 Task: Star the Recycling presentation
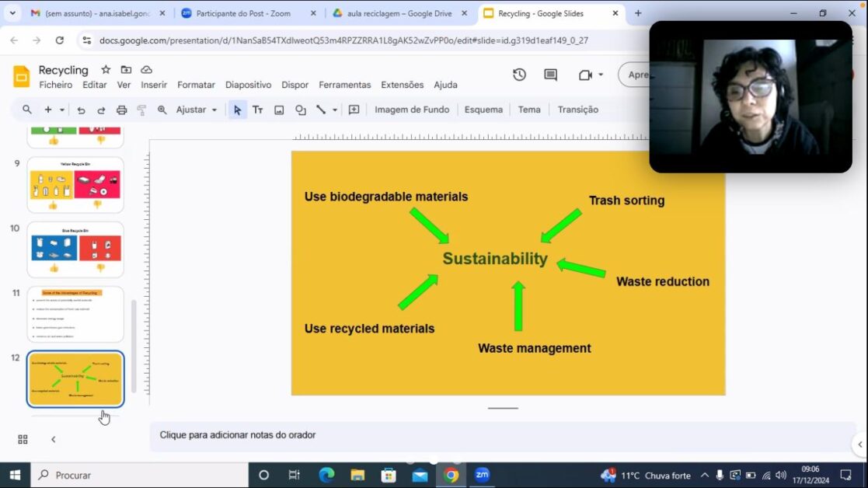[x=106, y=70]
